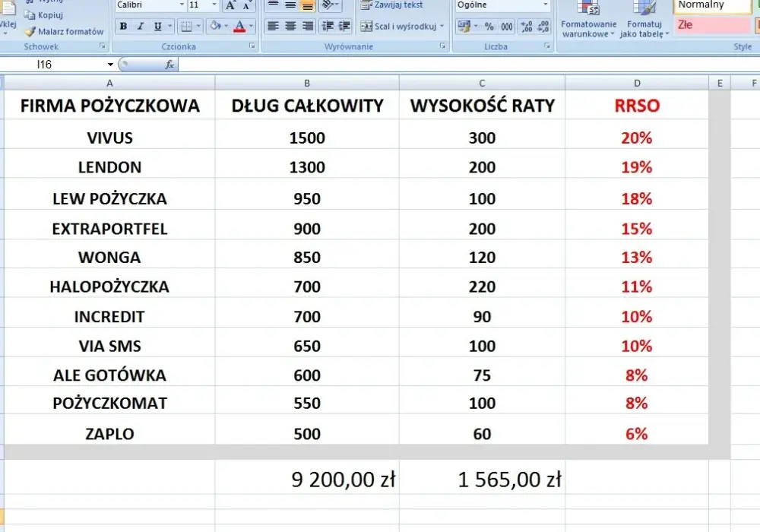Expand the borders dropdown arrow
This screenshot has height=532, width=760.
point(198,26)
